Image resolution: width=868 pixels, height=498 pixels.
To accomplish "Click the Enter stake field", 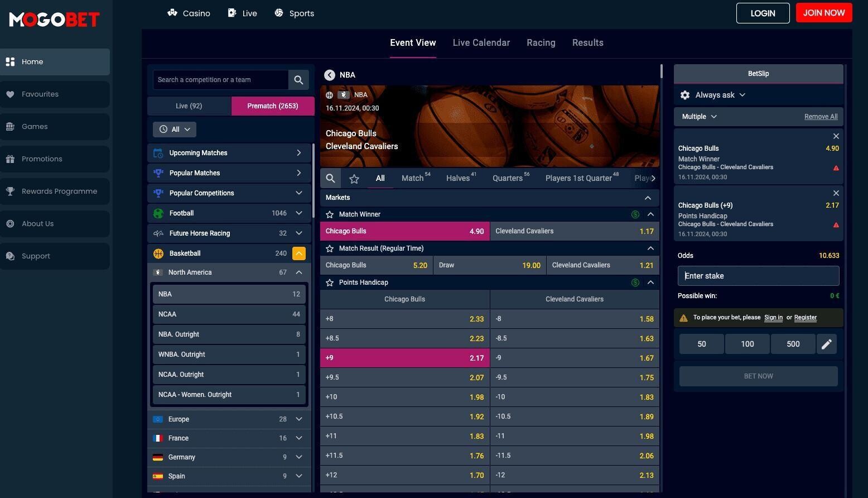I will [758, 276].
